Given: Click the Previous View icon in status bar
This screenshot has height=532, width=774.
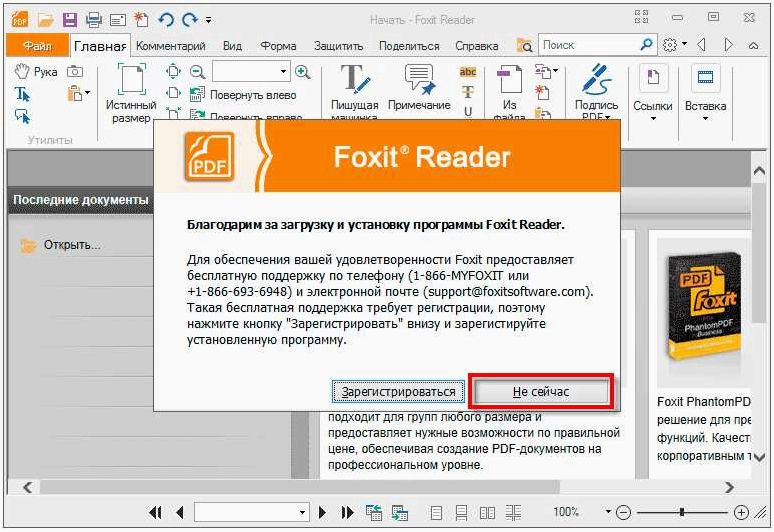Looking at the screenshot, I should pyautogui.click(x=374, y=513).
